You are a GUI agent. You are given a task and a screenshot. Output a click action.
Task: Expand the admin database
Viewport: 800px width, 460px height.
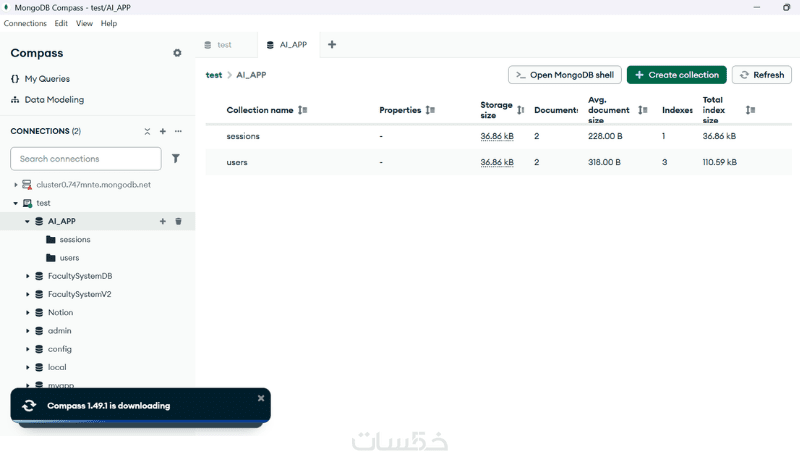(27, 331)
